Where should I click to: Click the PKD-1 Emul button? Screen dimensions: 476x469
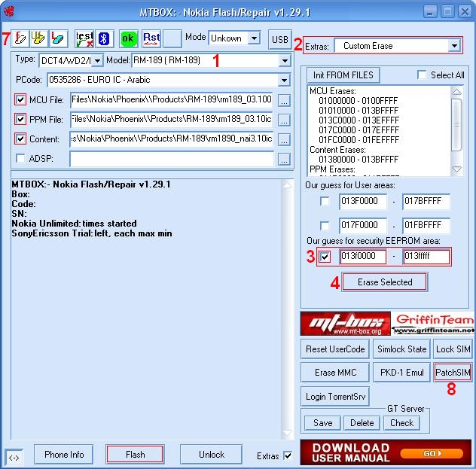point(401,372)
